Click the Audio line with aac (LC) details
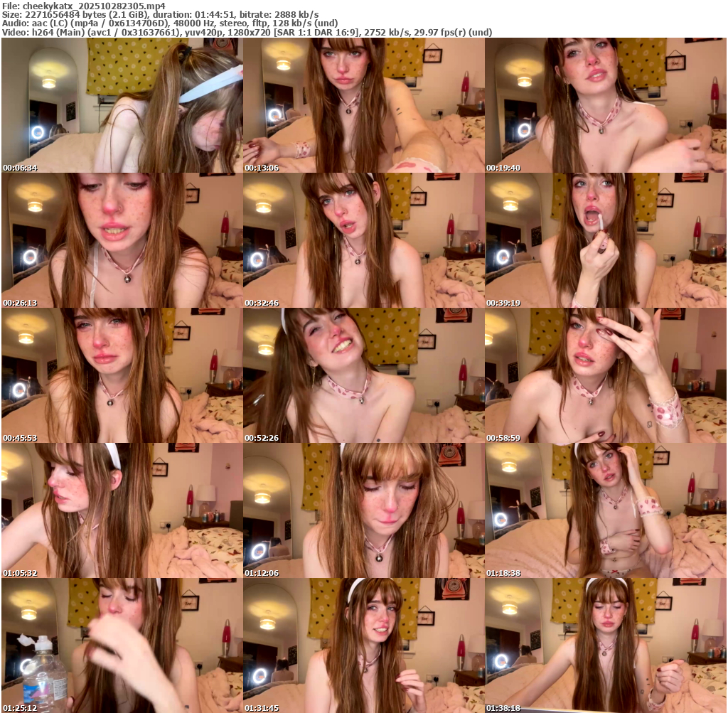Image resolution: width=728 pixels, height=713 pixels. (170, 23)
